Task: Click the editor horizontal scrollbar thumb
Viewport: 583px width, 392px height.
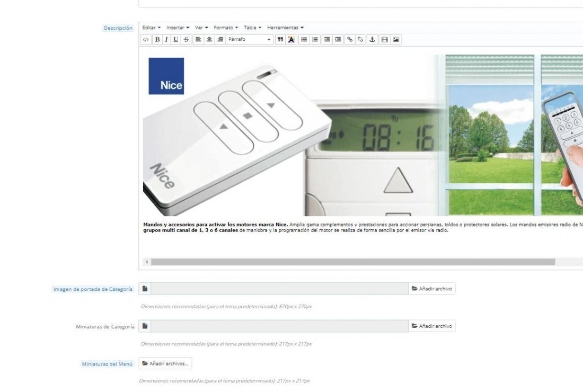Action: (x=353, y=262)
